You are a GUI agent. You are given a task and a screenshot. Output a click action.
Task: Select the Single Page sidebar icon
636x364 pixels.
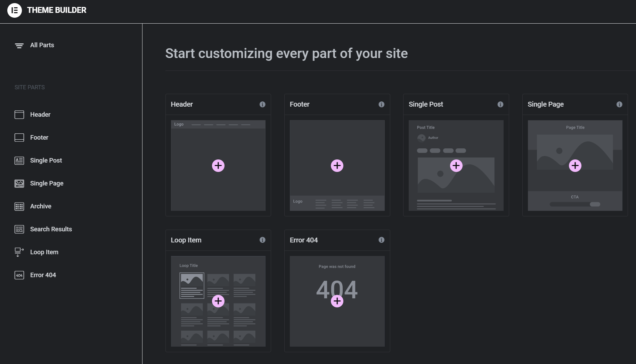[19, 183]
